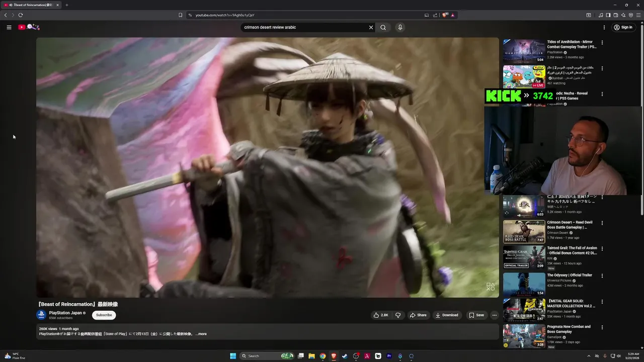Share the video
This screenshot has width=644, height=362.
[x=418, y=315]
